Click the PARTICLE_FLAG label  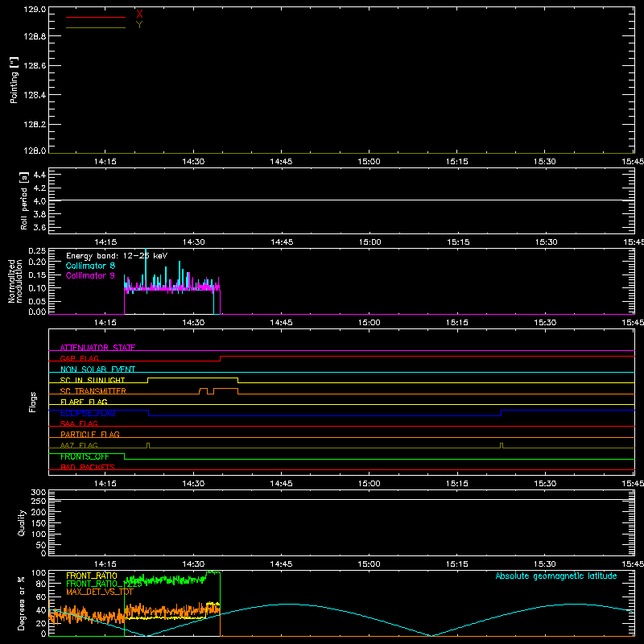pos(90,434)
